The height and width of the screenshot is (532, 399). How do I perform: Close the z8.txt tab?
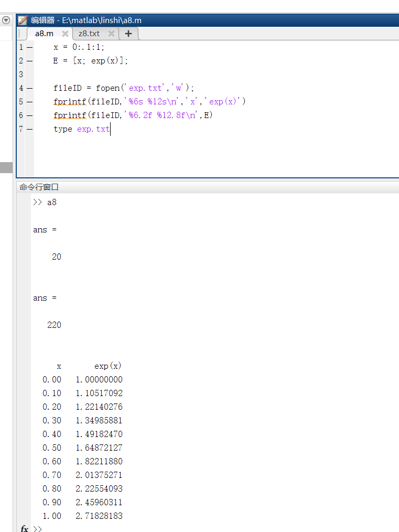coord(111,34)
